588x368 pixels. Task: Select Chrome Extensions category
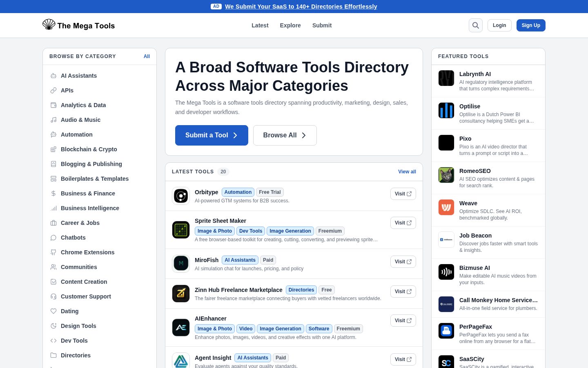coord(100,252)
